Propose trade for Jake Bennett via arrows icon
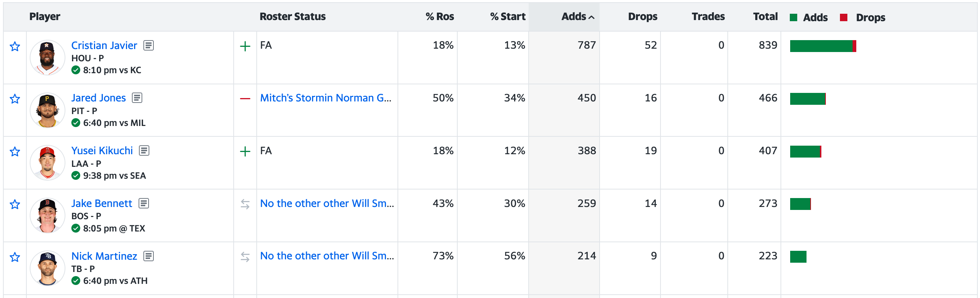 [x=245, y=204]
